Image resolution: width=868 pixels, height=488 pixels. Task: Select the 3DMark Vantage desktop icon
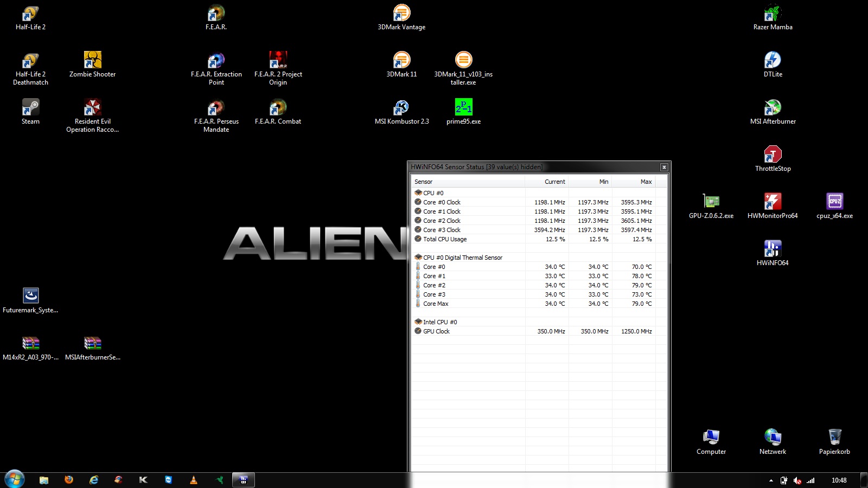pos(401,18)
